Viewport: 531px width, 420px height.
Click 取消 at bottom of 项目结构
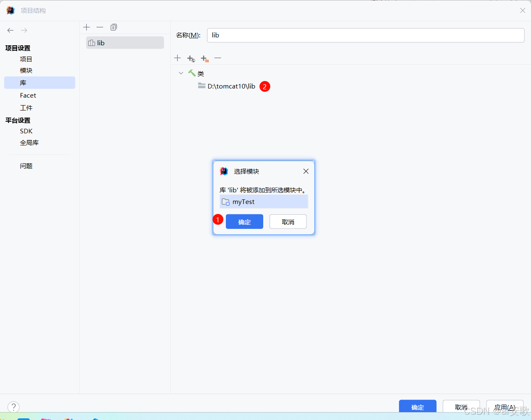(461, 406)
